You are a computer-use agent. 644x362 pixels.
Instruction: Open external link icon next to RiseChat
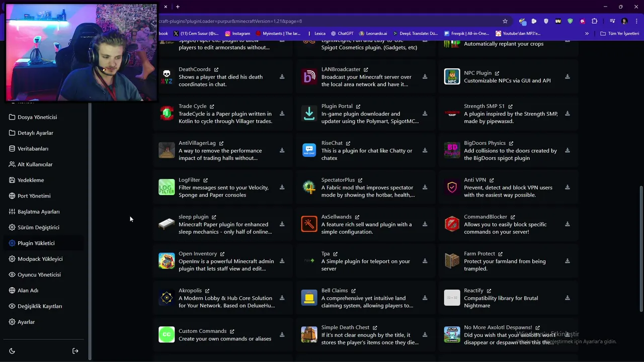[x=348, y=143]
